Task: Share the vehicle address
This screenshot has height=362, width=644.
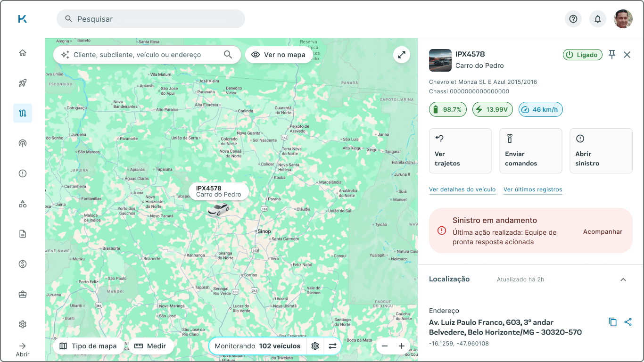Action: [x=628, y=322]
